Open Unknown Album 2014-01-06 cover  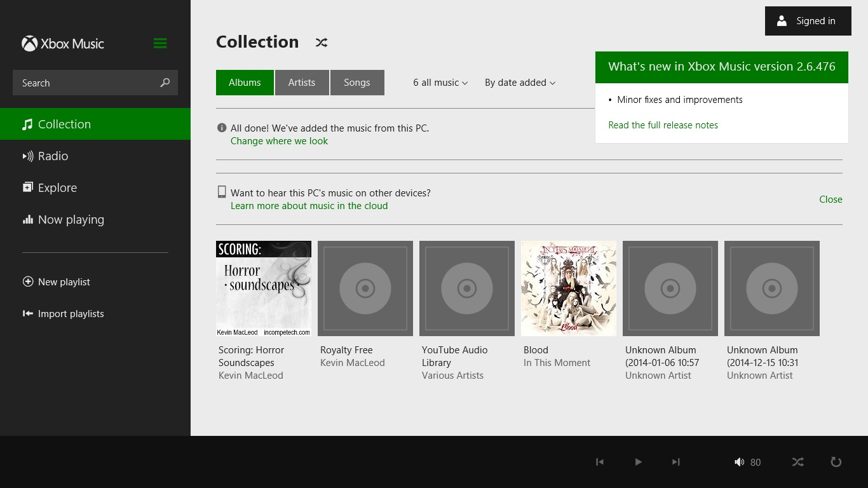670,288
